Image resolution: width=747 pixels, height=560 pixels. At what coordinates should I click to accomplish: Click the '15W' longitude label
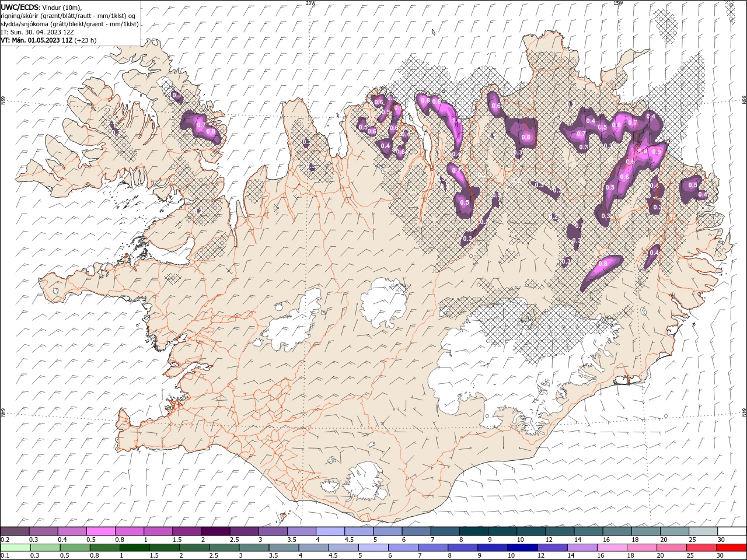click(618, 3)
